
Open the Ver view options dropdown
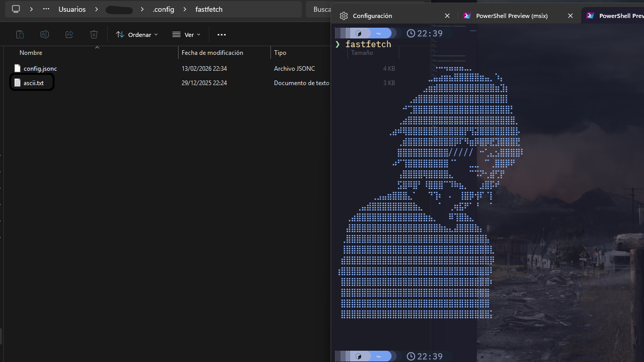186,34
